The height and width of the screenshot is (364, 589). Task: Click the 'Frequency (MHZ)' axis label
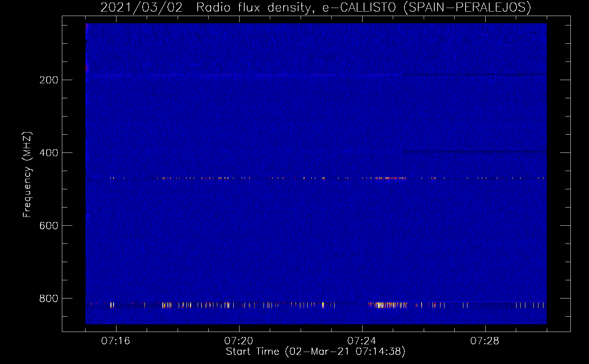coord(27,175)
